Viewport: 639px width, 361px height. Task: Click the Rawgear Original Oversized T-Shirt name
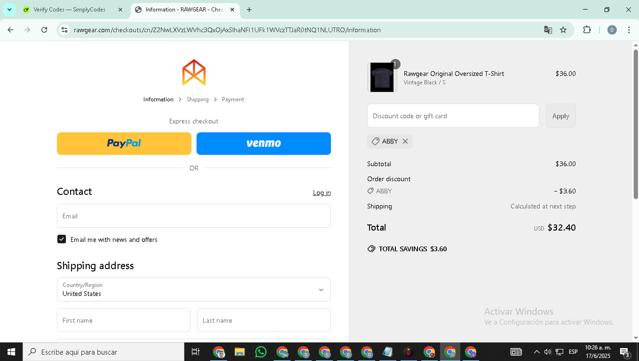(x=454, y=74)
